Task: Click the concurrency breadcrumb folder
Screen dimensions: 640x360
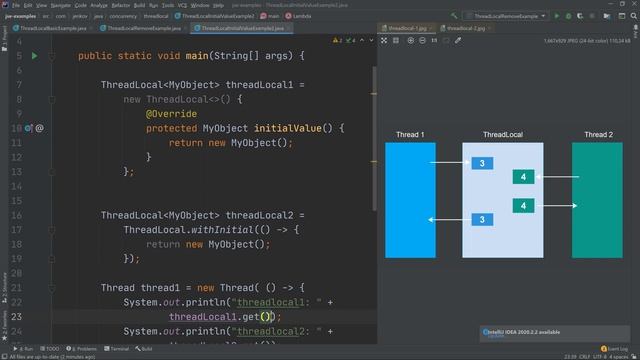Action: (x=123, y=16)
